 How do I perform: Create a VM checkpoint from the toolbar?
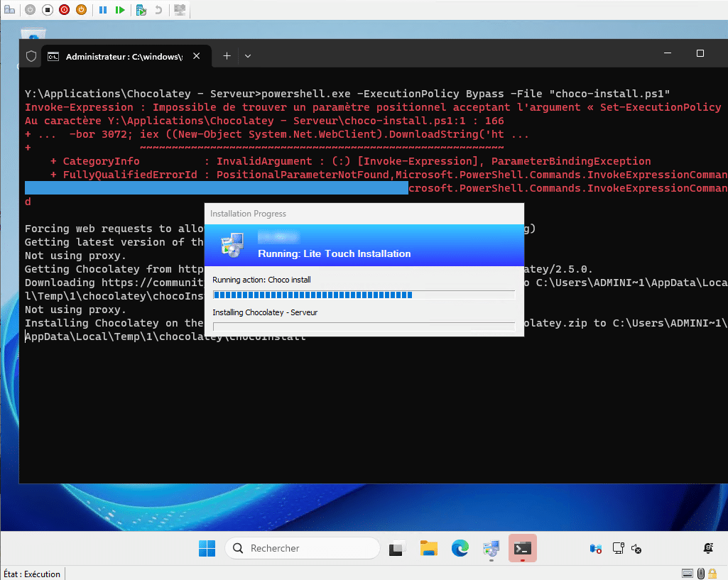(141, 10)
